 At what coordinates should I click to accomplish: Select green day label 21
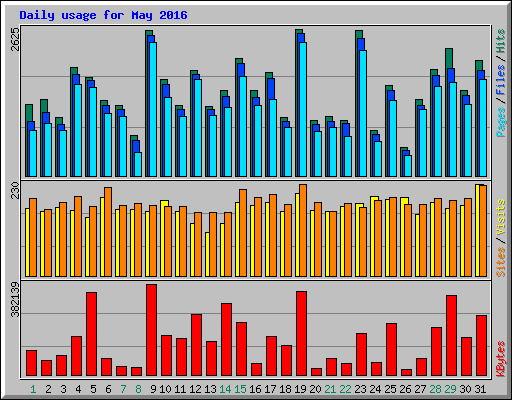click(330, 389)
